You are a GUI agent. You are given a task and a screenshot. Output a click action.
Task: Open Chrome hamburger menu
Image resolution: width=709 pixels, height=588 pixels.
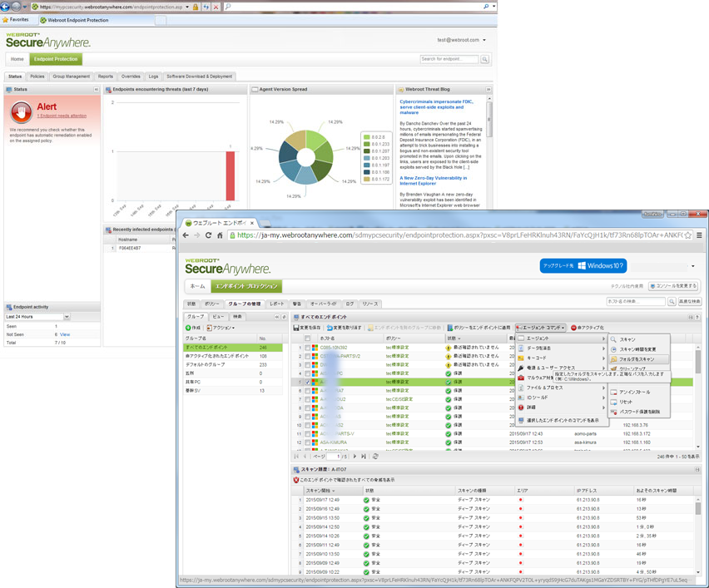(x=699, y=235)
